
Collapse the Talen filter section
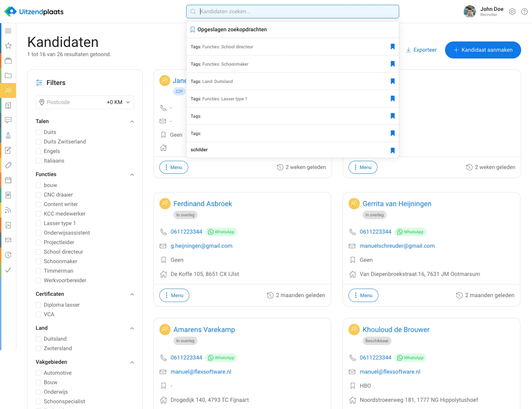pyautogui.click(x=132, y=122)
